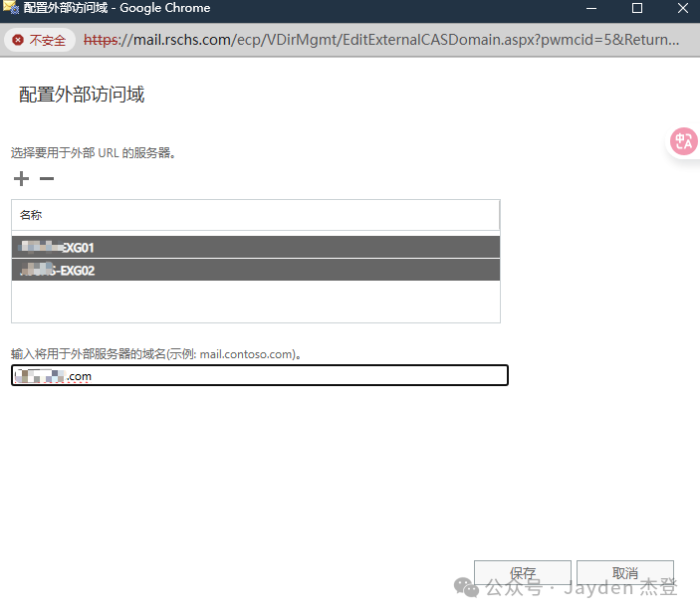Click the red not-secure warning icon
This screenshot has width=700, height=615.
coord(18,41)
